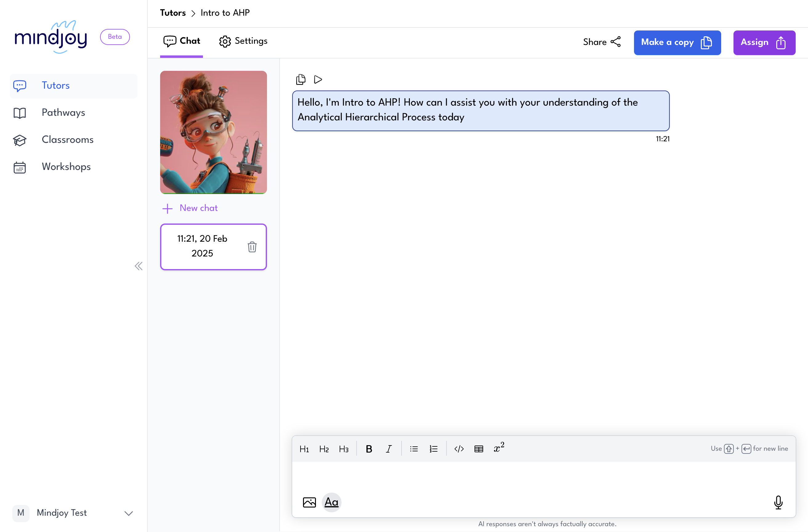Collapse the left sidebar
This screenshot has width=808, height=532.
pos(139,266)
